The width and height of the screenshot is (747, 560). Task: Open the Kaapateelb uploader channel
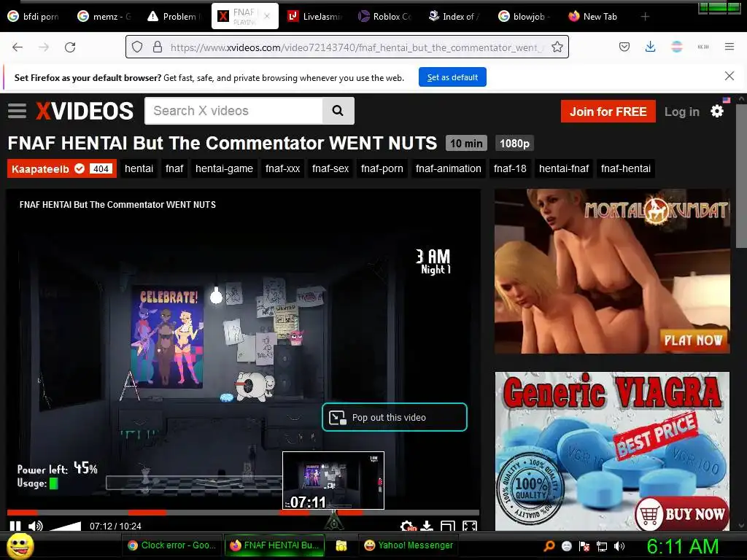tap(61, 168)
